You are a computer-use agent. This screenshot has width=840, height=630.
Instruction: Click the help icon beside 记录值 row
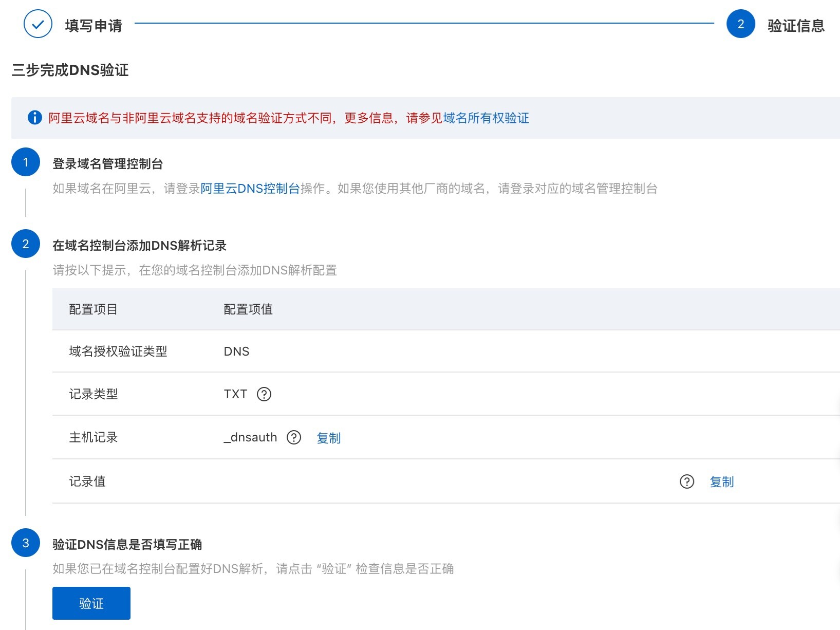tap(686, 481)
